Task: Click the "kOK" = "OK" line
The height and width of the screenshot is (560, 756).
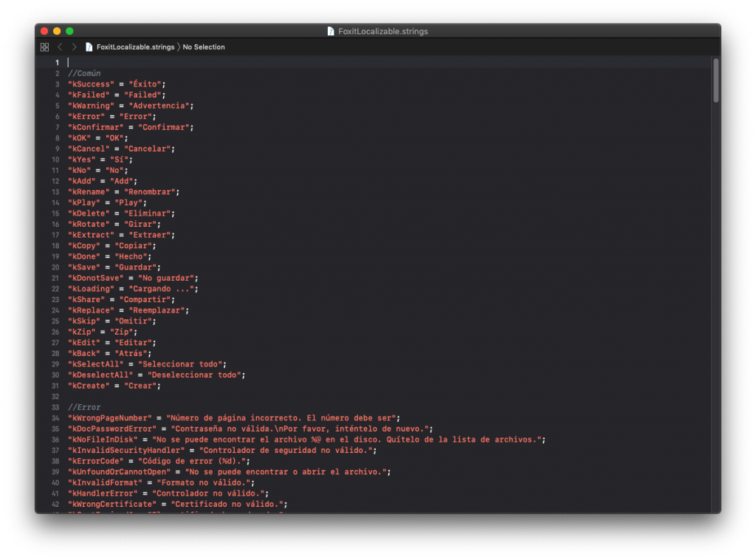Action: pyautogui.click(x=98, y=138)
